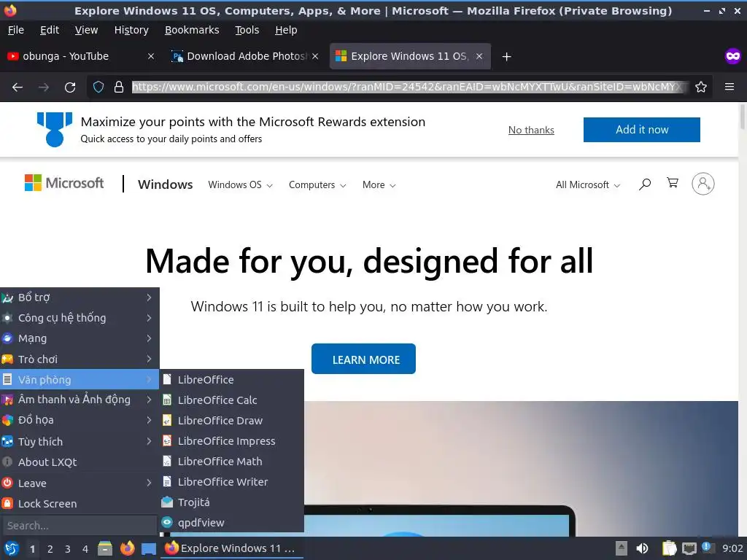Close the Explore Windows 11 OS tab

coord(479,56)
